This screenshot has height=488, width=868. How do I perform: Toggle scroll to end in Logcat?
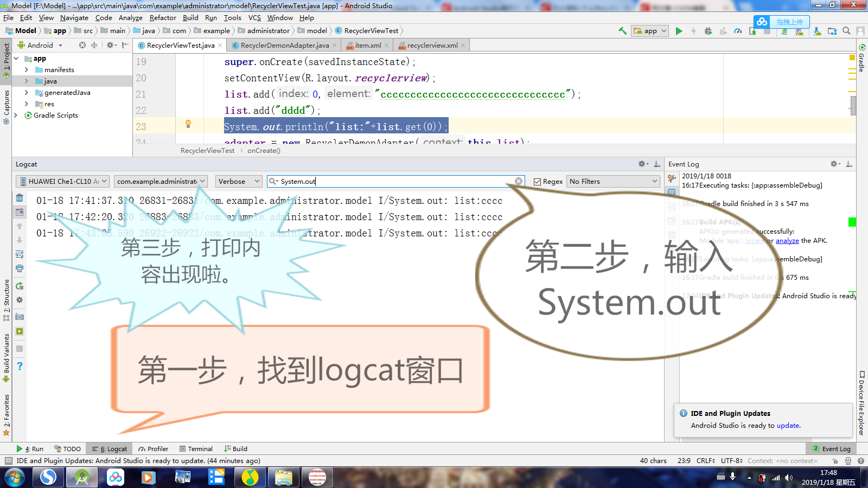(x=20, y=211)
